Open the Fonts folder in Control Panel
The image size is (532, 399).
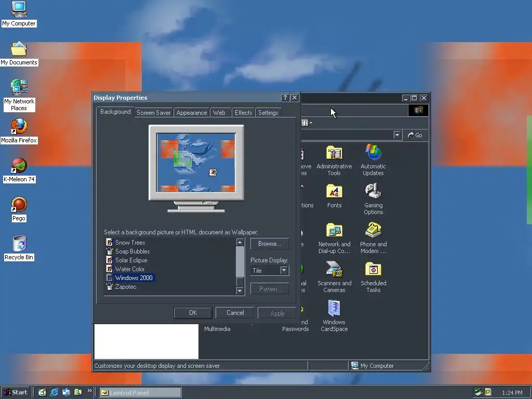334,196
